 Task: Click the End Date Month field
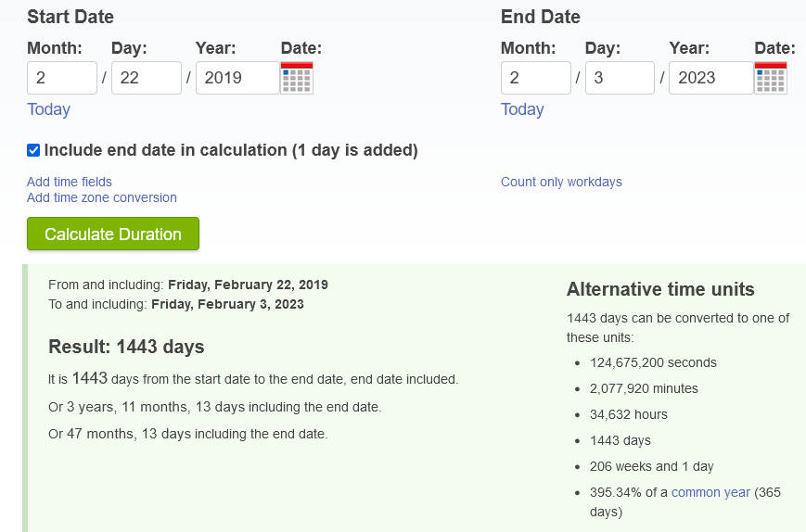click(x=535, y=78)
